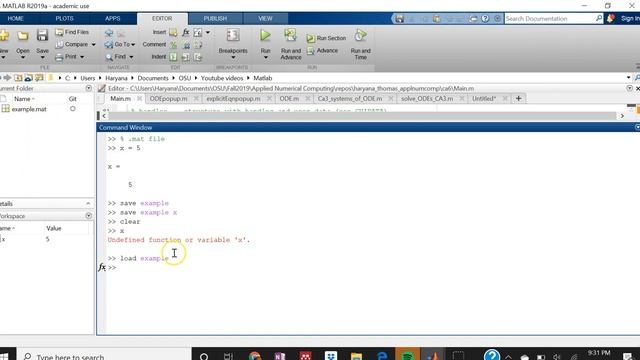Open the Workspace panel actions menu
This screenshot has height=360, width=640.
pos(89,216)
